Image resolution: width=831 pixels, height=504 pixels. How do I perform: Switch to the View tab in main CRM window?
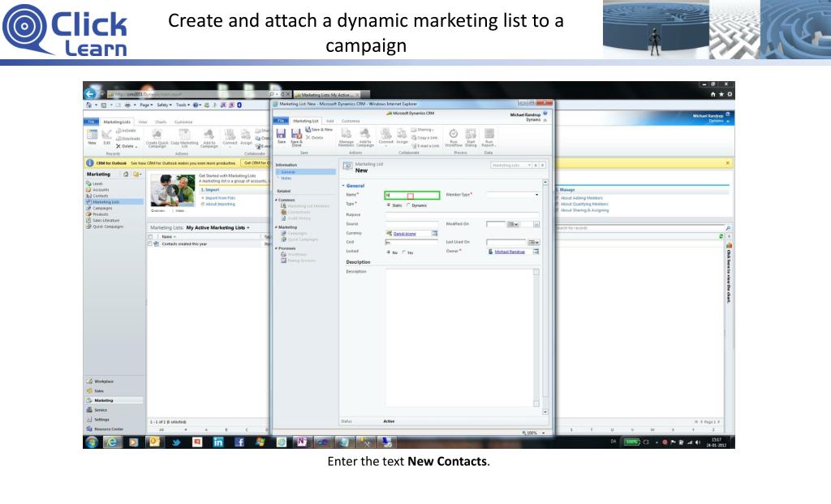(143, 122)
